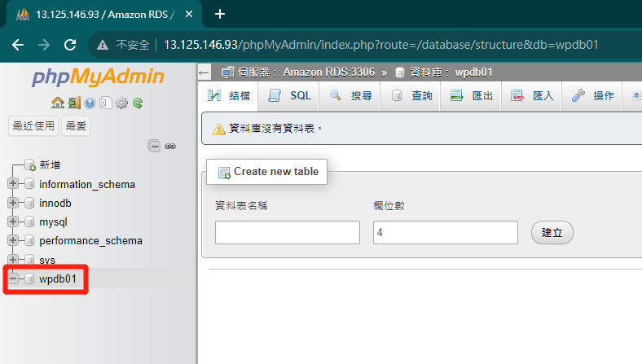The height and width of the screenshot is (364, 642).
Task: Click Create new table legend
Action: (267, 172)
